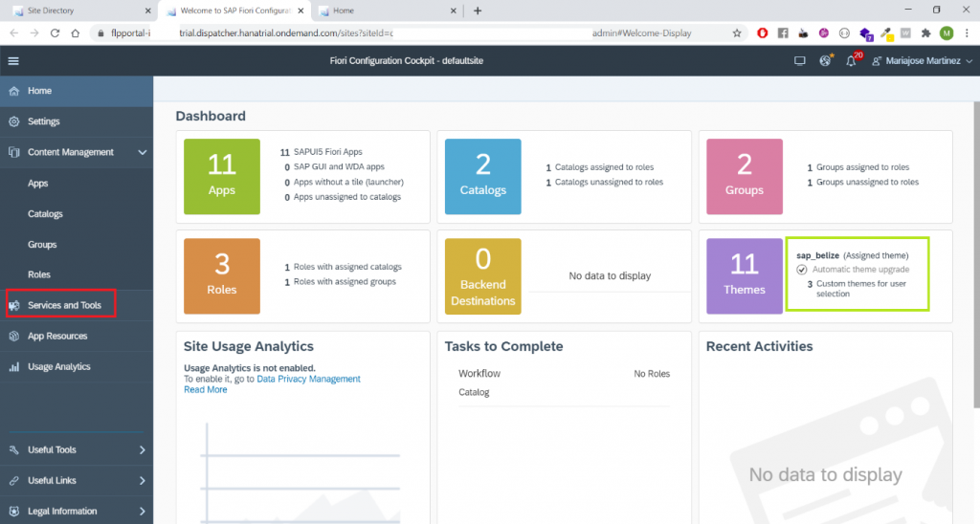
Task: Click 'Catalogs unassigned to roles' text
Action: click(609, 182)
